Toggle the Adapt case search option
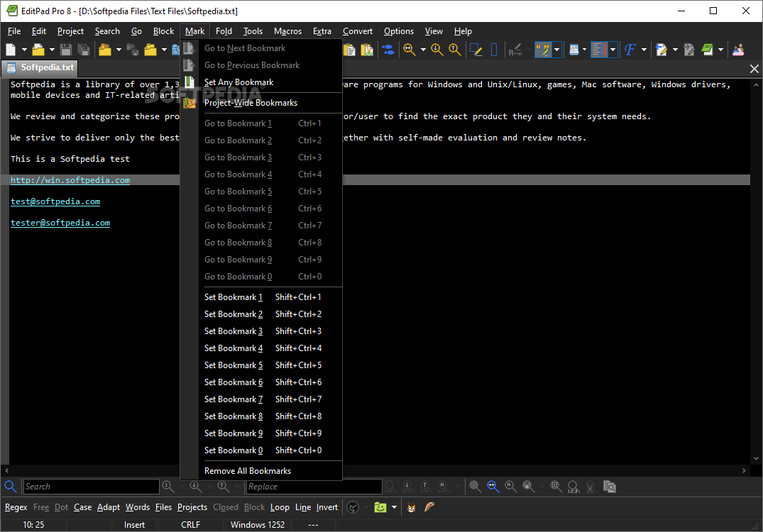763x532 pixels. (x=109, y=507)
